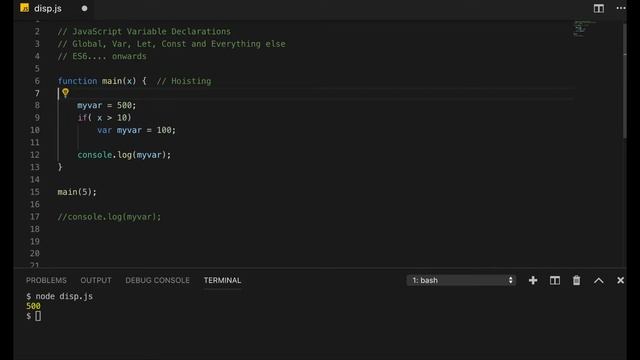Click the '500' terminal output
The image size is (640, 360).
33,306
